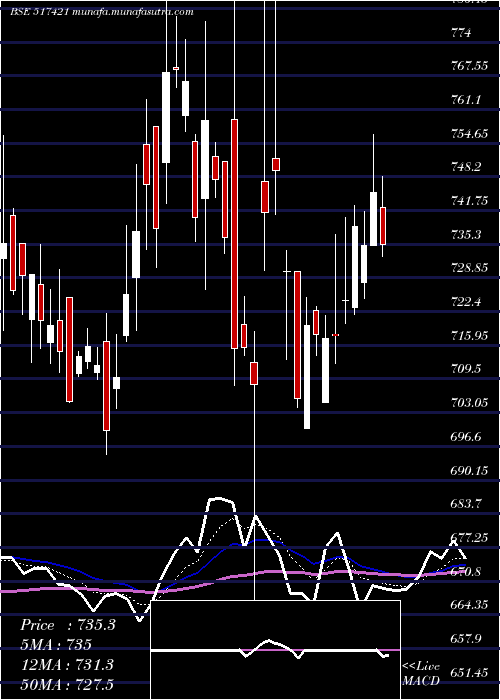Click the 677.25 price axis label
This screenshot has height=700, width=500.
pos(469,538)
